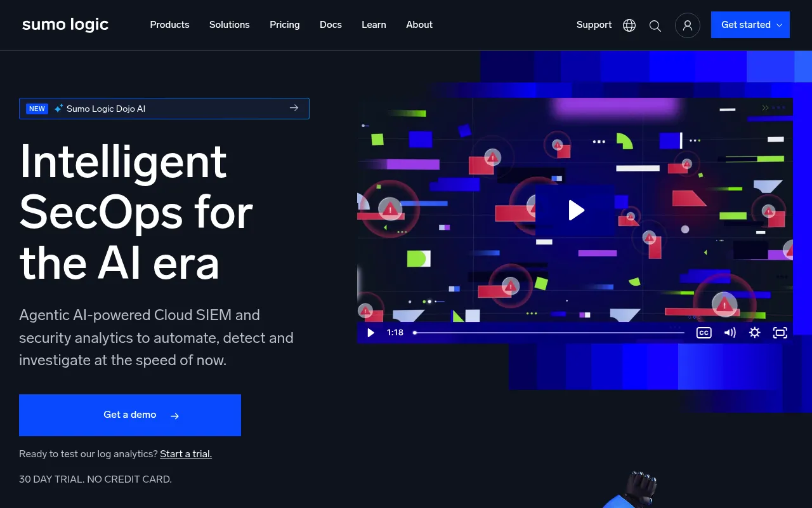Click the Intelligent SecOps headline
812x508 pixels.
(136, 211)
